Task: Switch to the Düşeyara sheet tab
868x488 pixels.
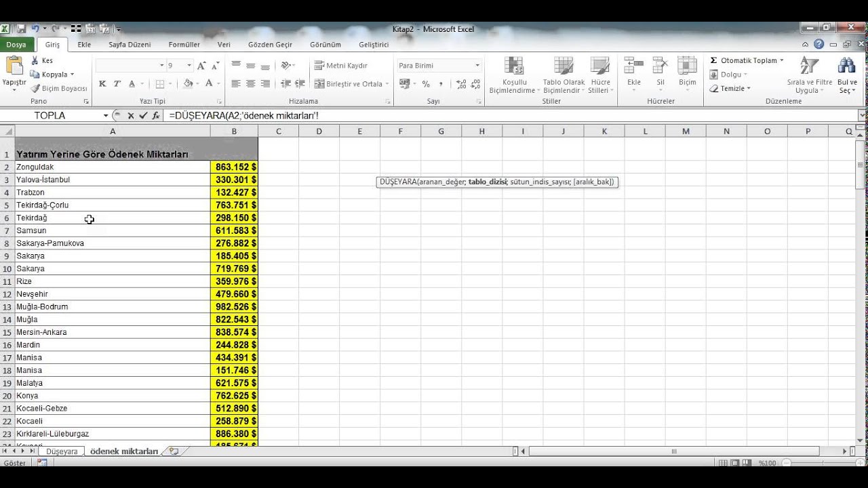Action: click(x=62, y=451)
